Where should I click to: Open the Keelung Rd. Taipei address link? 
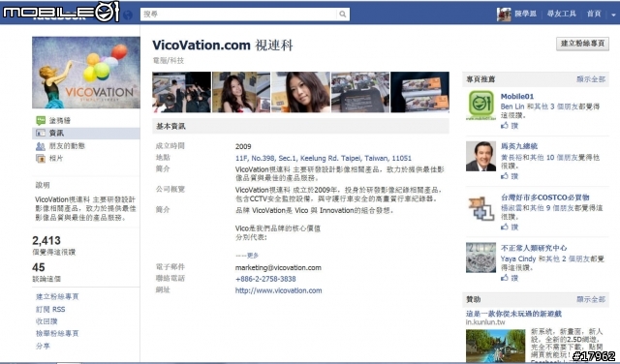click(x=323, y=158)
